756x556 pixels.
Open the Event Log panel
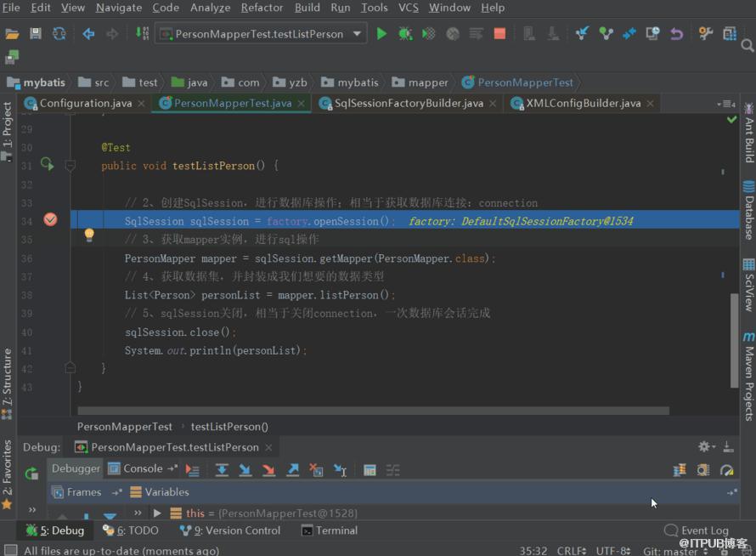point(697,530)
